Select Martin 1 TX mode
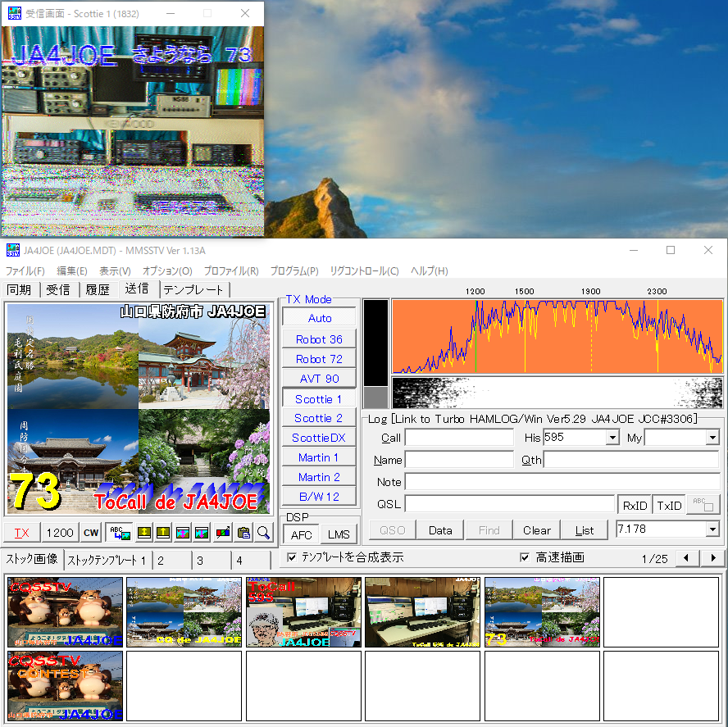This screenshot has width=728, height=727. click(318, 457)
